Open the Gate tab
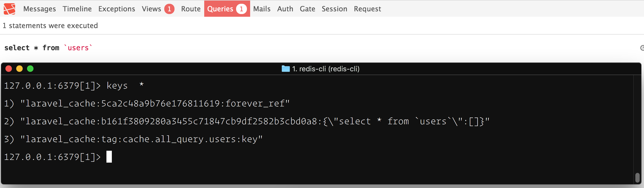Screen dimensions: 644x188 pos(307,9)
